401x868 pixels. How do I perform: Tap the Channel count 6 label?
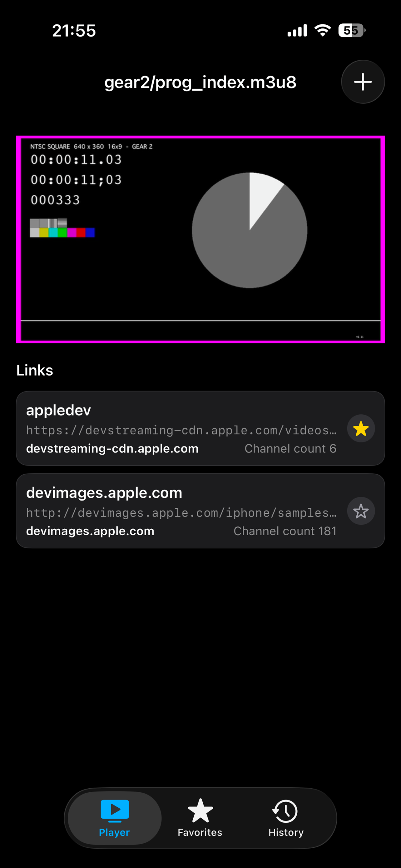point(290,448)
